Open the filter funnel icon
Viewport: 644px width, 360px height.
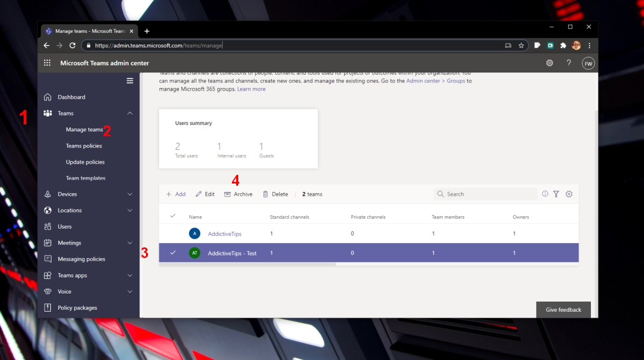click(557, 194)
